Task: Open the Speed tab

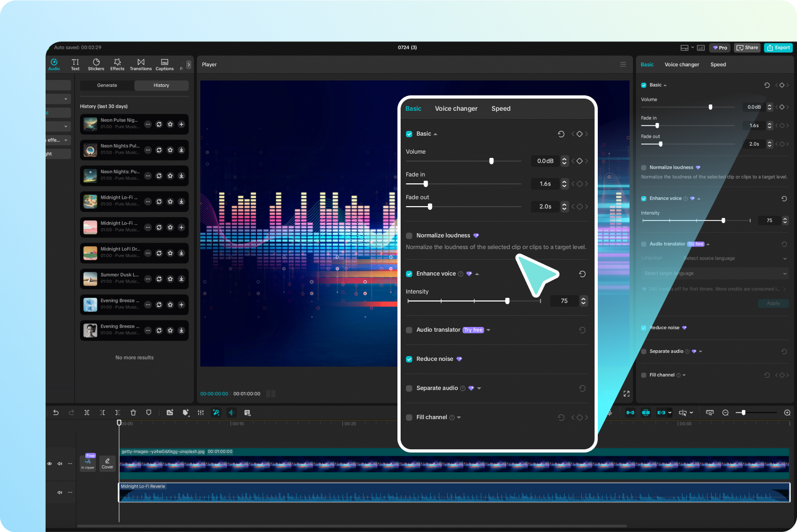Action: (500, 108)
